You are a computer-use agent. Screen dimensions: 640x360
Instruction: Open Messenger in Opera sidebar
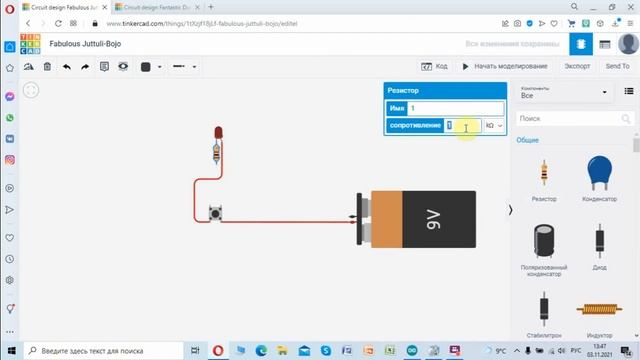10,96
